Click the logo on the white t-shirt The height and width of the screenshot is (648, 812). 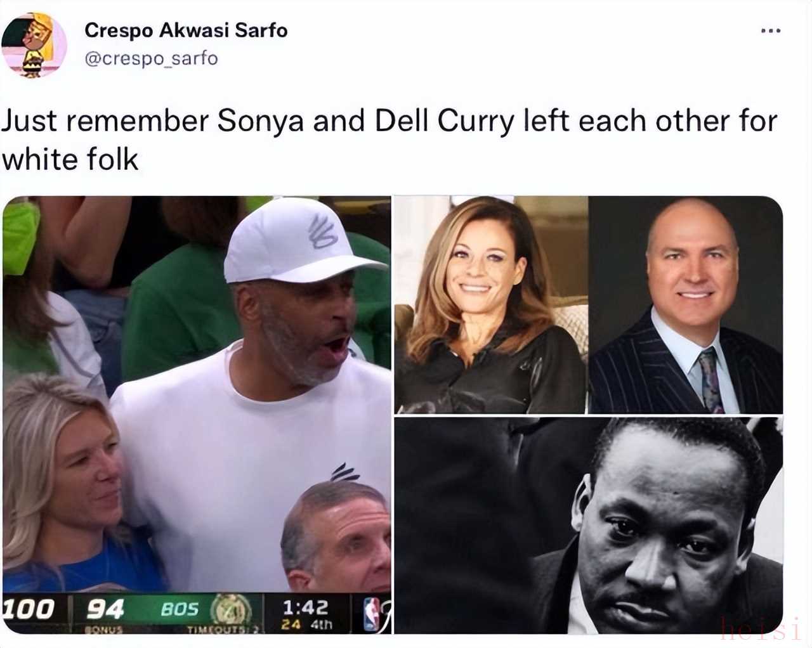[x=345, y=472]
